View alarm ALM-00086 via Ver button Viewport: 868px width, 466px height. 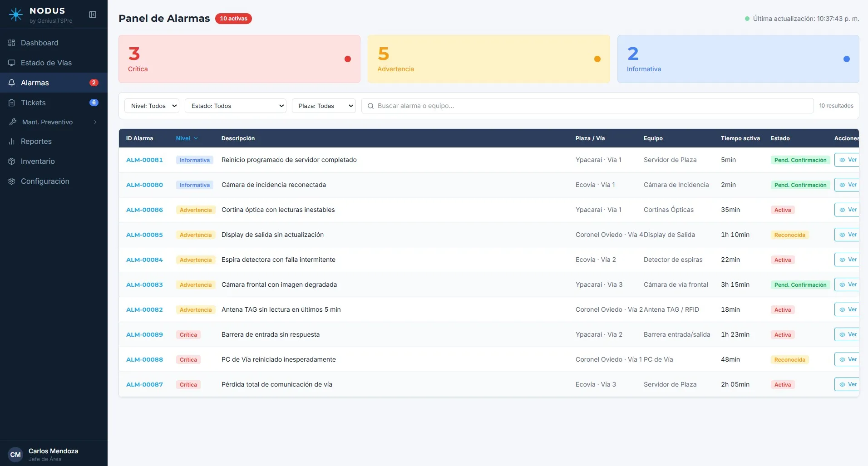pos(847,210)
